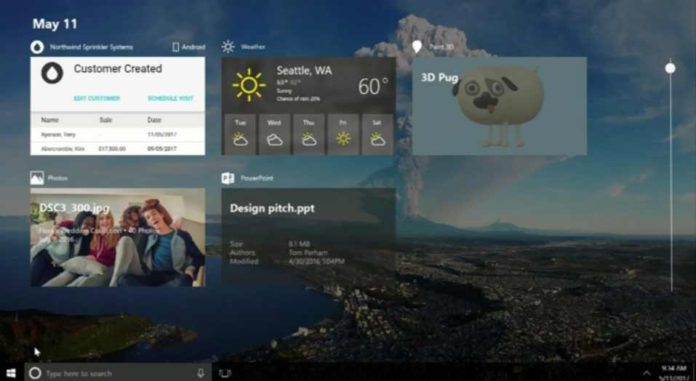Viewport: 696px width, 381px height.
Task: Click the Paint 3D header icon
Action: [x=417, y=47]
